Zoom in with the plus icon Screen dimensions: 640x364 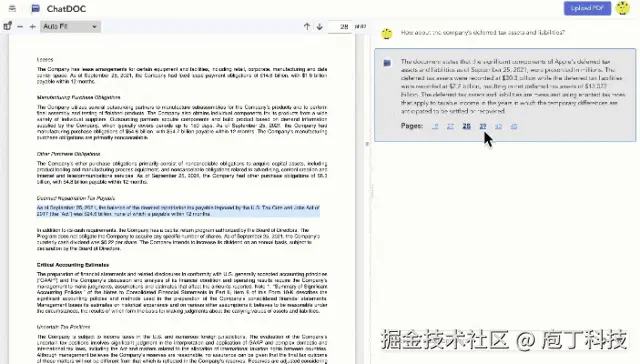(33, 27)
